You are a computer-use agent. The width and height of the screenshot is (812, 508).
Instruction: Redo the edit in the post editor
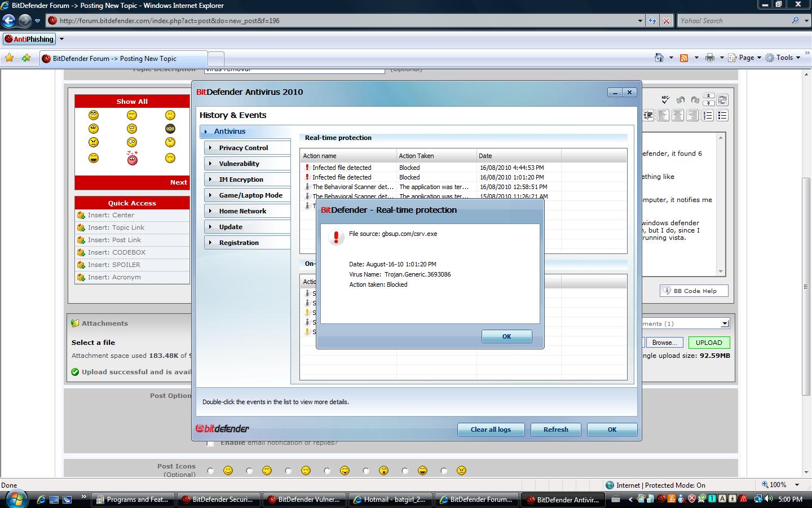[x=695, y=100]
